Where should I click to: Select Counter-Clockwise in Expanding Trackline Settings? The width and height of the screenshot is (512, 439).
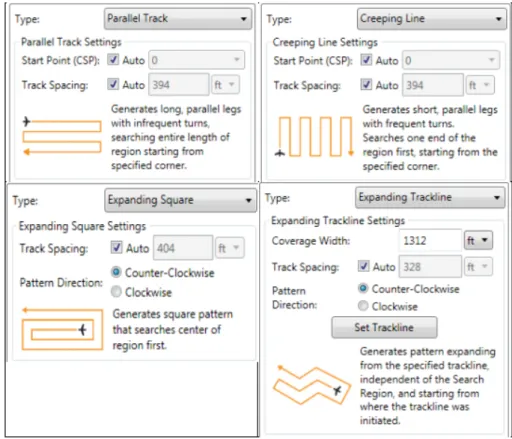[363, 288]
